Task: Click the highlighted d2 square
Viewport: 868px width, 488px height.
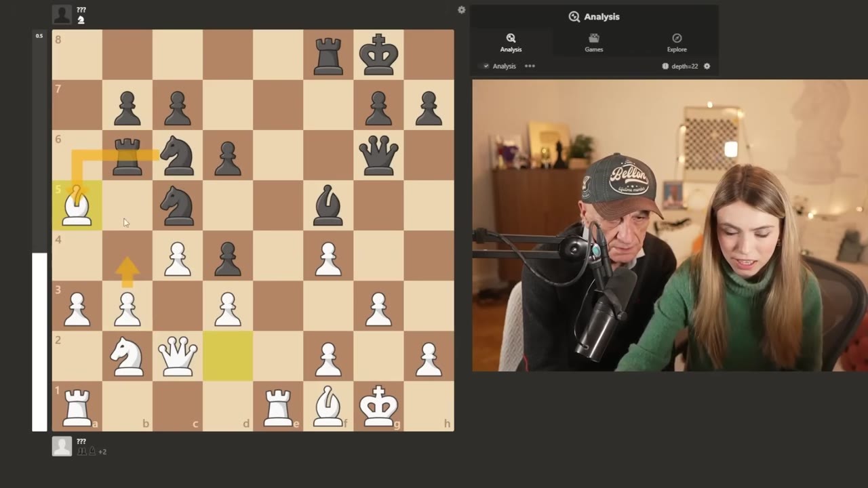Action: coord(228,356)
